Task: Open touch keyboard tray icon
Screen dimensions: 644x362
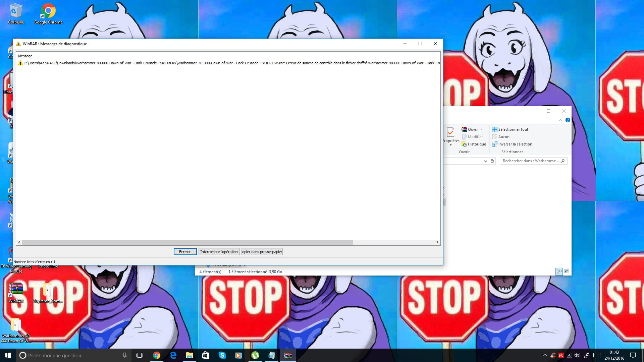Action: pyautogui.click(x=597, y=355)
